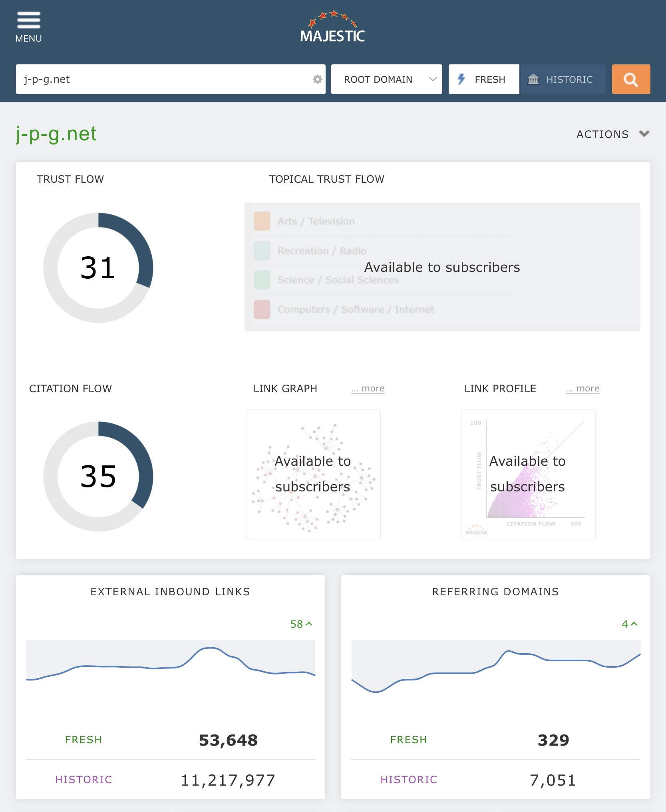Click the historic links value 11,217,977
The image size is (666, 812).
[x=229, y=780]
